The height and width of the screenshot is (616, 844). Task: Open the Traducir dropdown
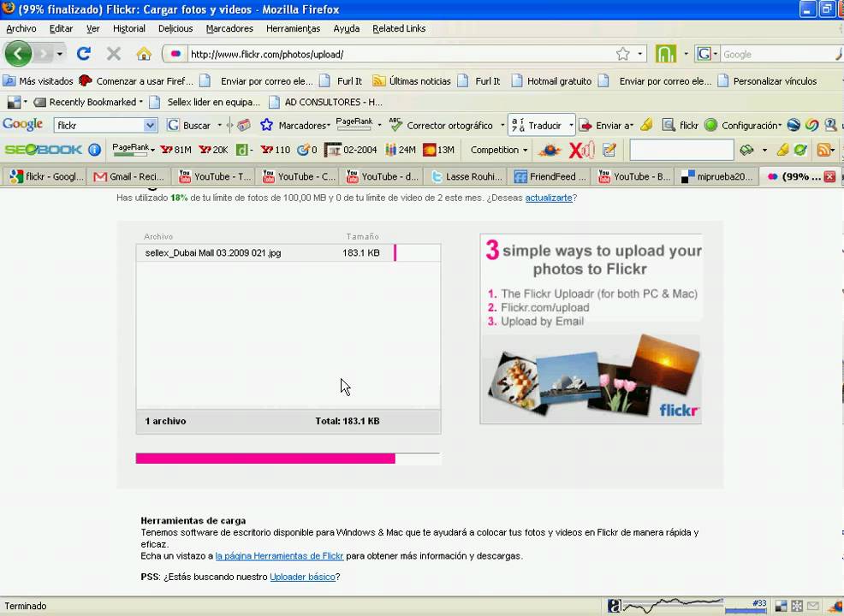pos(571,126)
